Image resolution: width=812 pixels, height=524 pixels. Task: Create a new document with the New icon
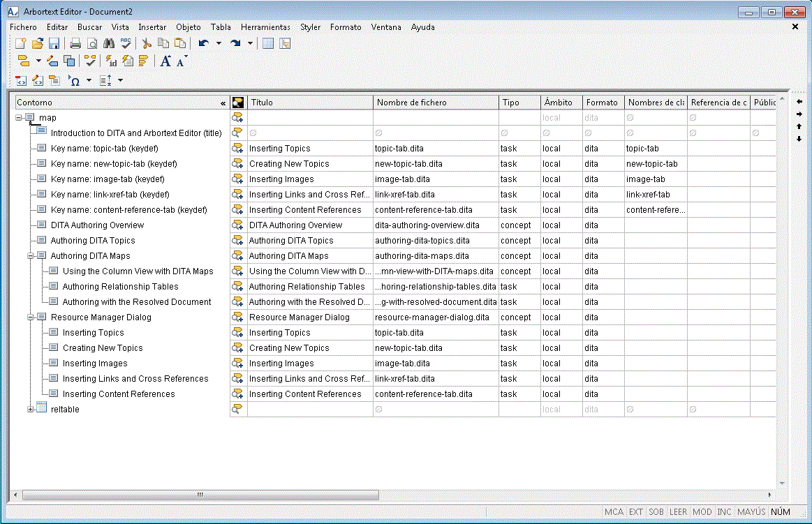21,43
